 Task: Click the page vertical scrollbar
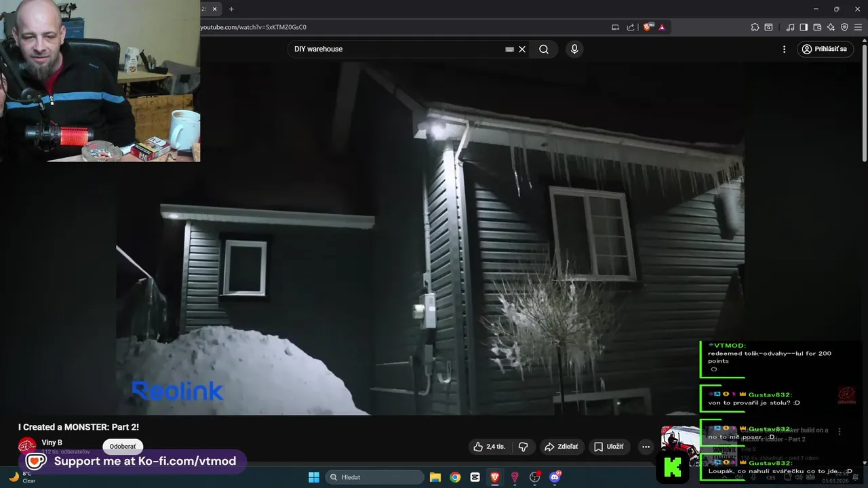(864, 102)
